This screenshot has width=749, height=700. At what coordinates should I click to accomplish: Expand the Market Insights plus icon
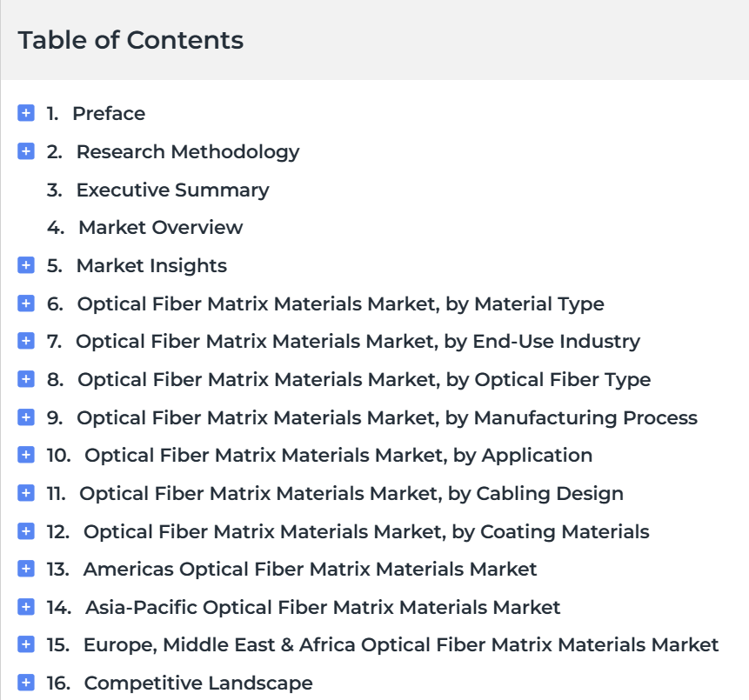pos(26,265)
